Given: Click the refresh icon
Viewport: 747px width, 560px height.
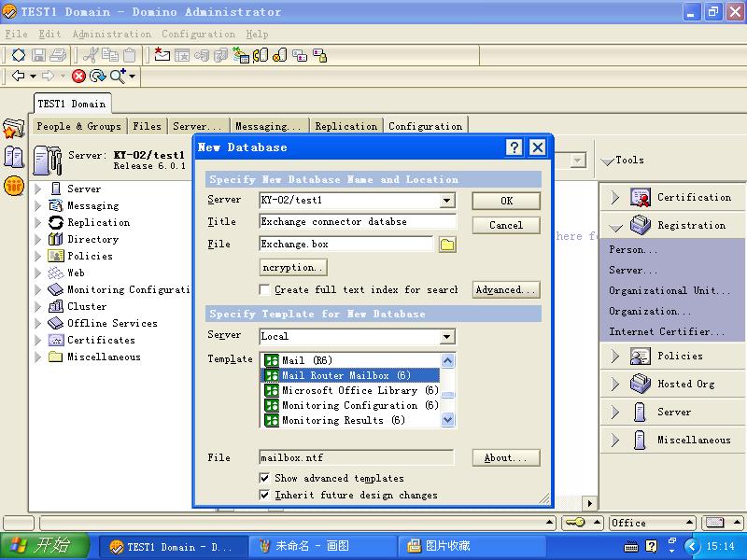Looking at the screenshot, I should [x=98, y=77].
